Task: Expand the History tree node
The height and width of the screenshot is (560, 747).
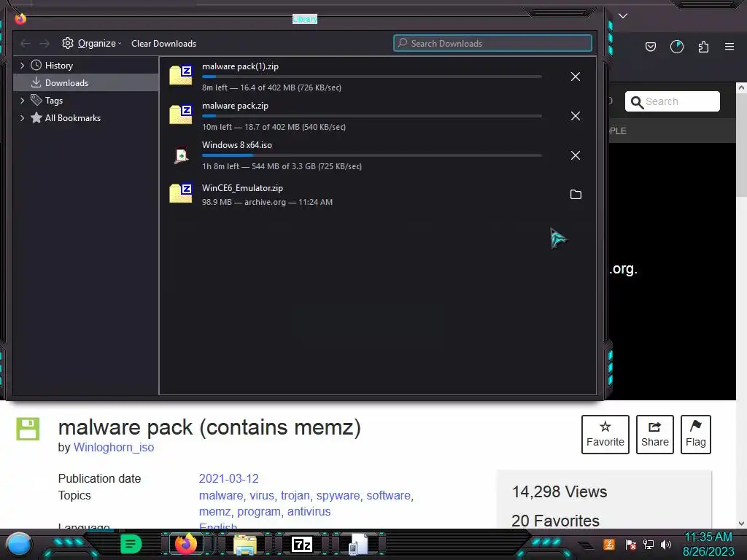Action: point(22,65)
